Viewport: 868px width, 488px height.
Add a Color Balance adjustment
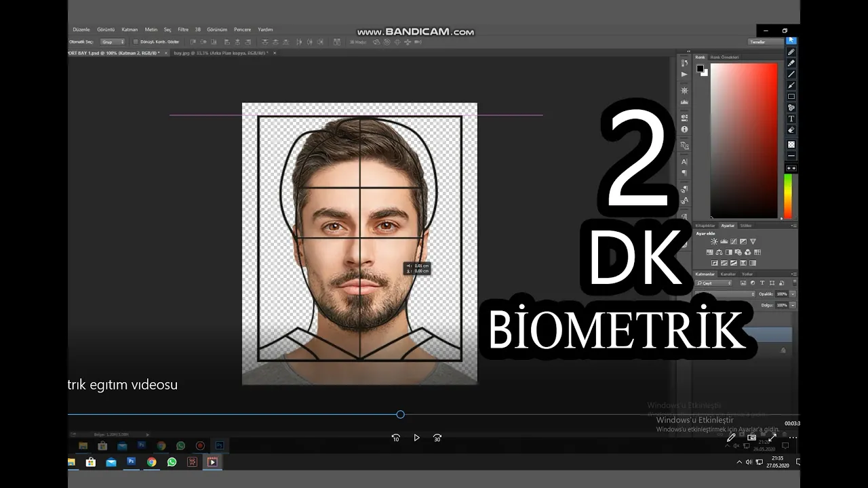pos(719,252)
